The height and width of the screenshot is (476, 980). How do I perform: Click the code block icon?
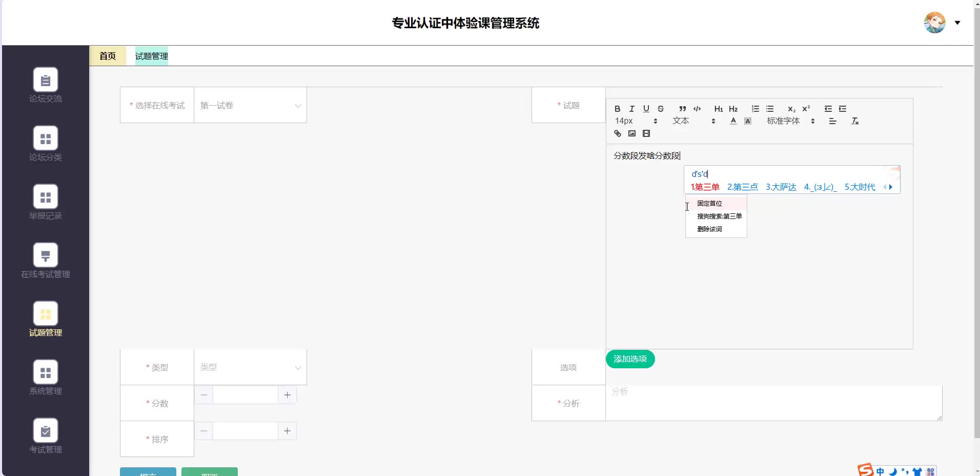click(x=697, y=109)
